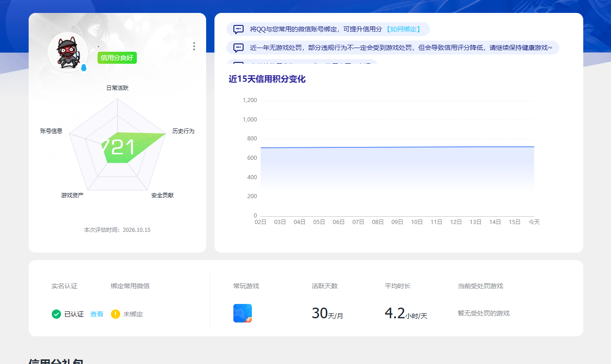
Task: Select 游戏资产 radar chart label
Action: pyautogui.click(x=73, y=195)
